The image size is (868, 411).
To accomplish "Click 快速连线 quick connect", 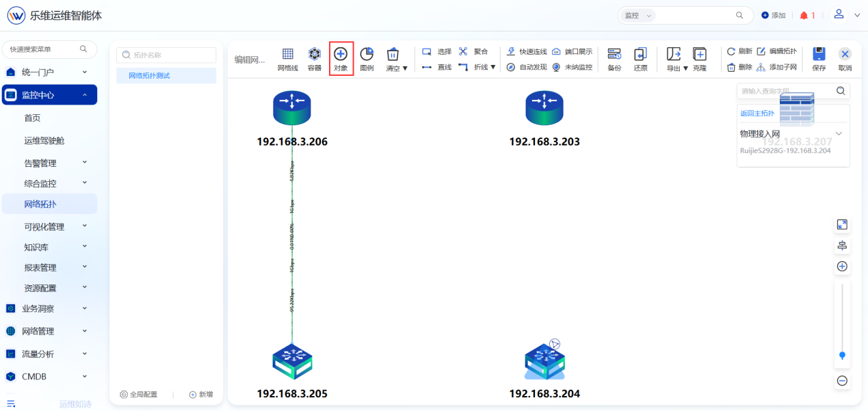I will [x=526, y=51].
